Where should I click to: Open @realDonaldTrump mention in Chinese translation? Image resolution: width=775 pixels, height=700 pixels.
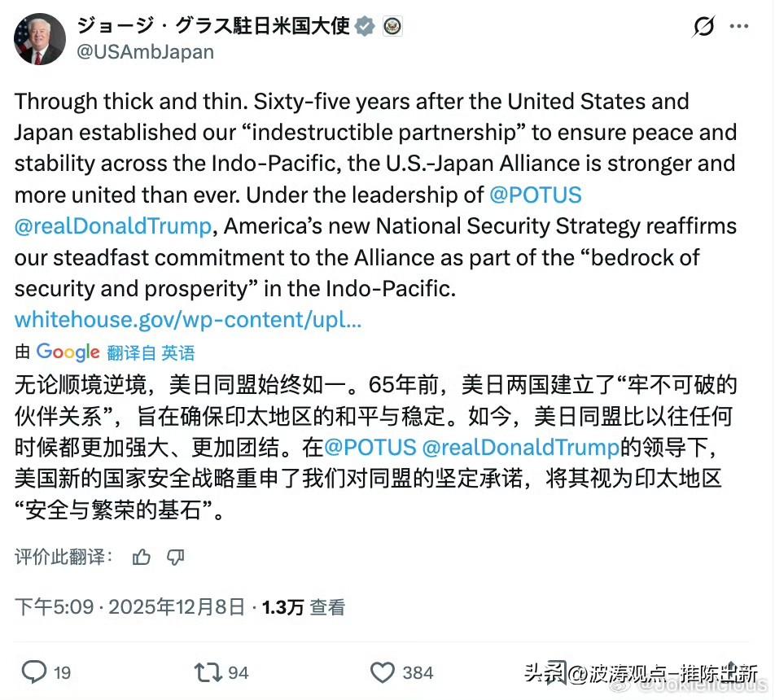click(x=519, y=447)
